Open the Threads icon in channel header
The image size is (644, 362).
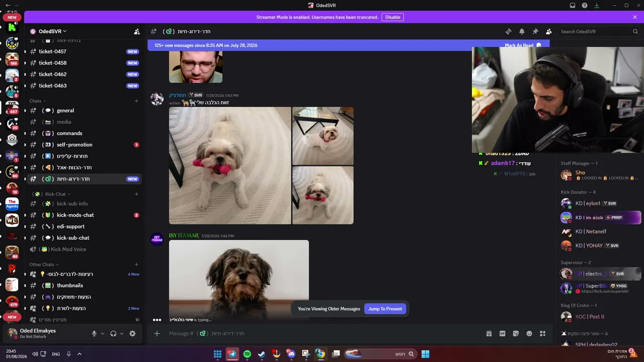508,31
